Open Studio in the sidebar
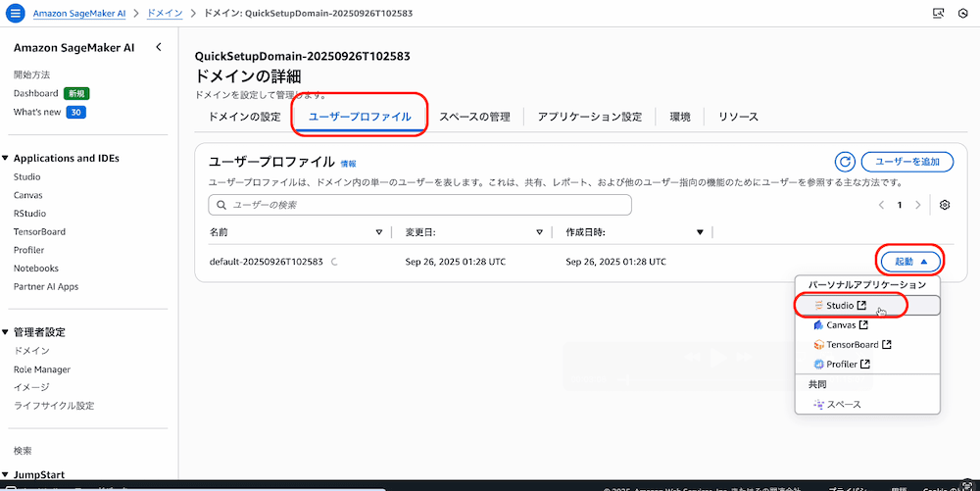Screen dimensions: 980x491 (26, 176)
